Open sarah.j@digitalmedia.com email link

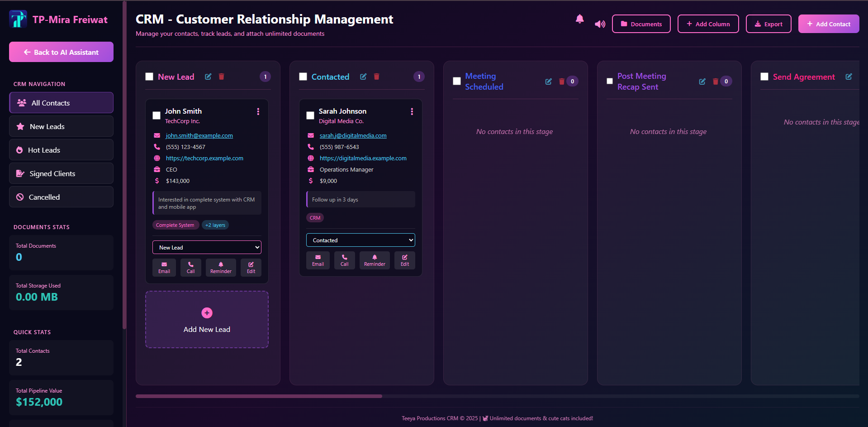click(x=353, y=135)
